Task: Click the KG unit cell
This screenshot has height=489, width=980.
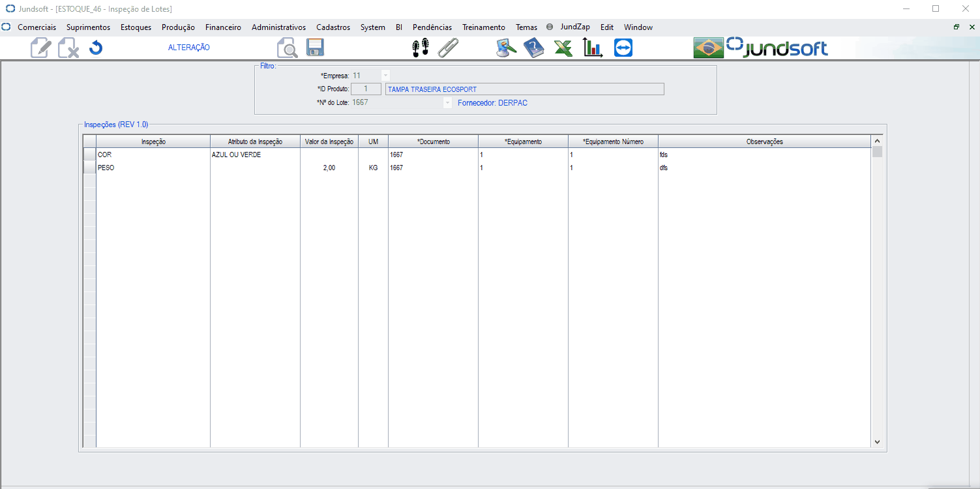Action: 373,168
